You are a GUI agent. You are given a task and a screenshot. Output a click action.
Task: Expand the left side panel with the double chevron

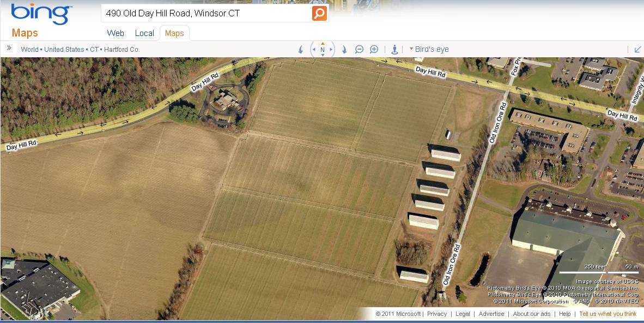pos(9,48)
